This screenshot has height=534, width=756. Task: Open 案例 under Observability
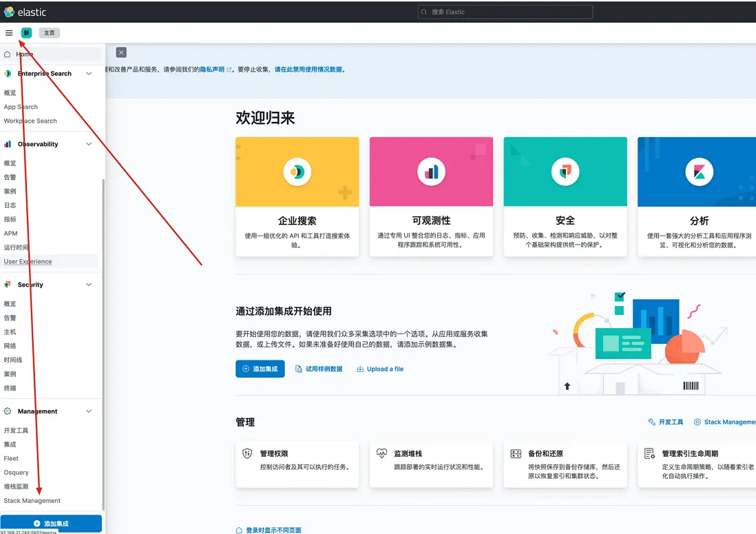click(x=10, y=191)
